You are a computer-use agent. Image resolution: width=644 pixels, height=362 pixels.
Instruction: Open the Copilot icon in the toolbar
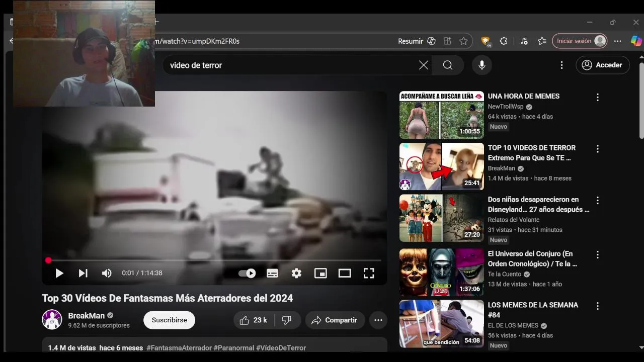point(636,41)
